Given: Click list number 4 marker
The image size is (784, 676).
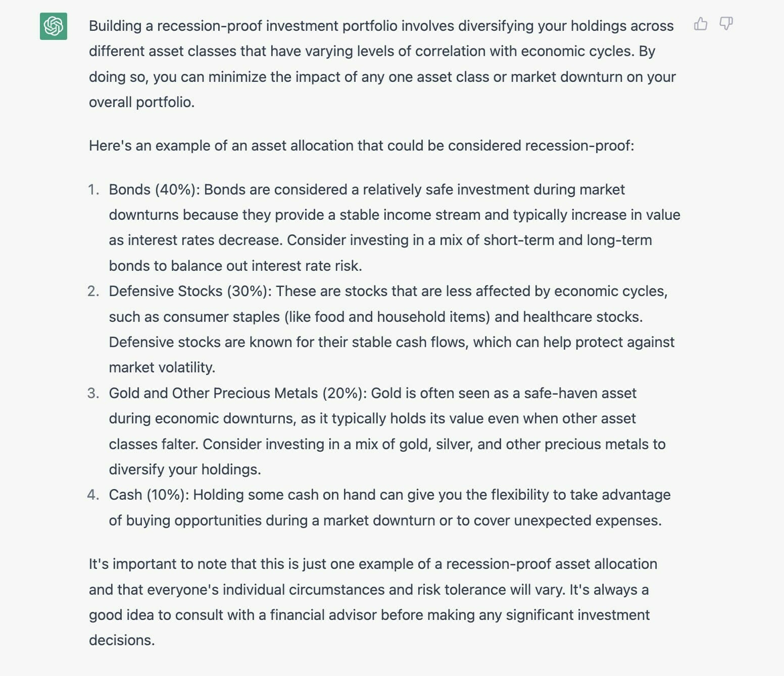Looking at the screenshot, I should (x=93, y=495).
